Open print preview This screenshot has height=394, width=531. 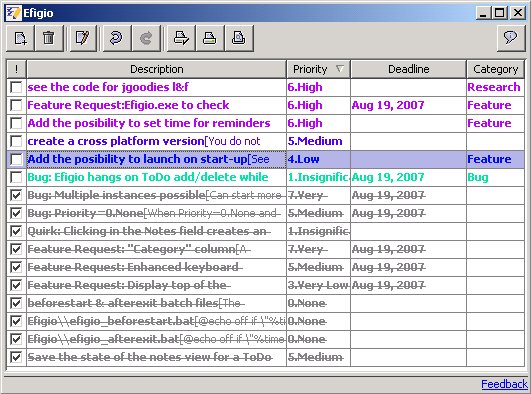(x=239, y=38)
